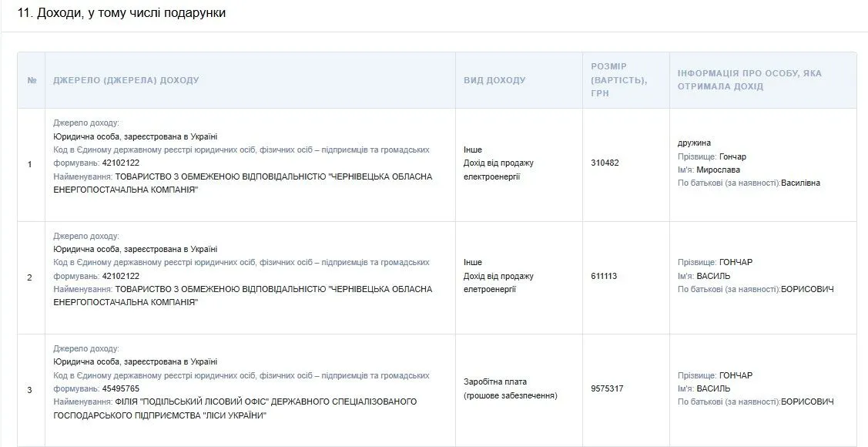
Task: Select the registry code 45495765
Action: point(120,388)
